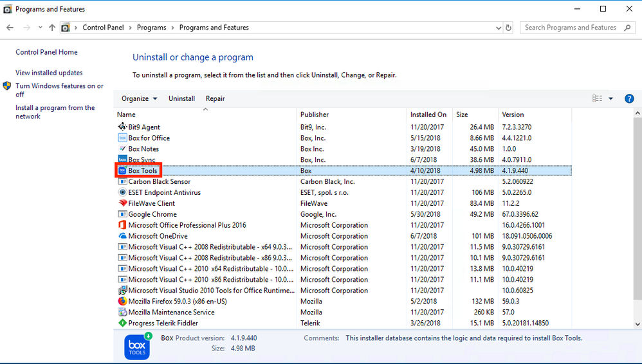This screenshot has height=364, width=642.
Task: Click publisher Telerik cell
Action: pyautogui.click(x=310, y=323)
